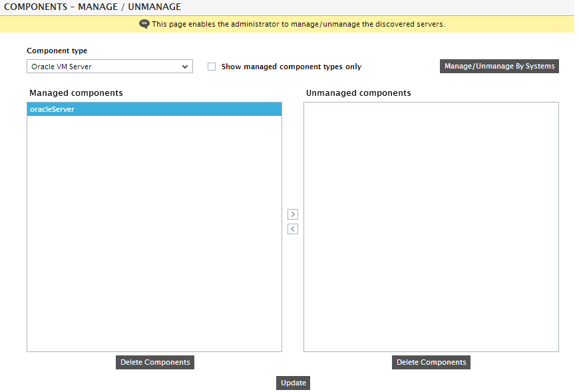Enable Show managed component types only checkbox
579x392 pixels.
[212, 67]
